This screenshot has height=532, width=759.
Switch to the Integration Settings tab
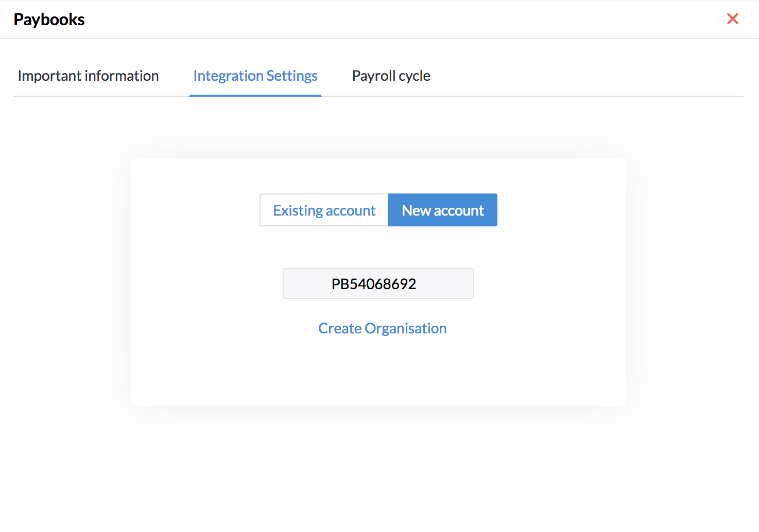pos(255,76)
